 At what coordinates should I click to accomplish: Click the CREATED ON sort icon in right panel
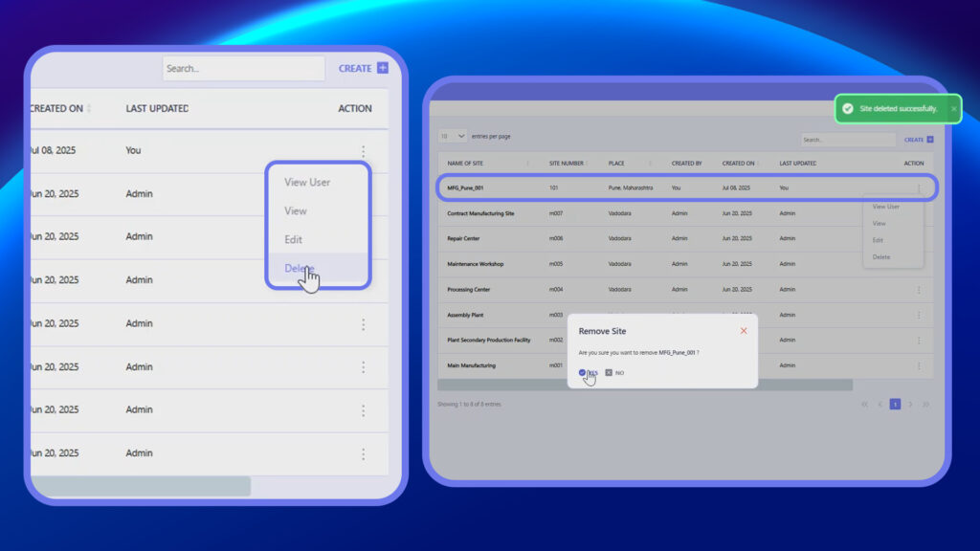coord(758,164)
